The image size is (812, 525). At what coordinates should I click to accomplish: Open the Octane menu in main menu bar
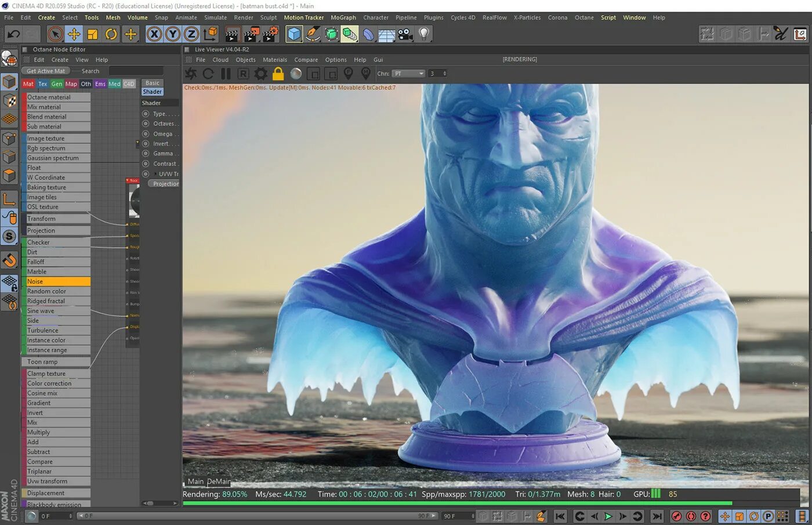[x=584, y=17]
